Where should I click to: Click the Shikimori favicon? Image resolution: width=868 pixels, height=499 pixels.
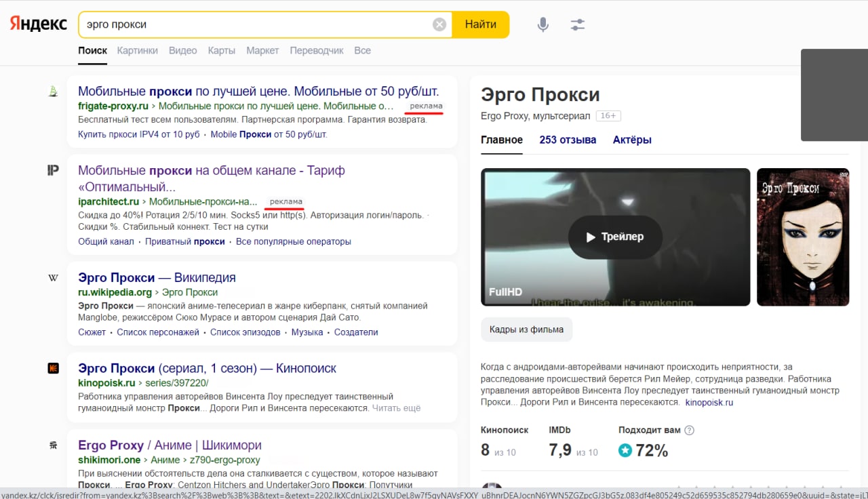[53, 445]
